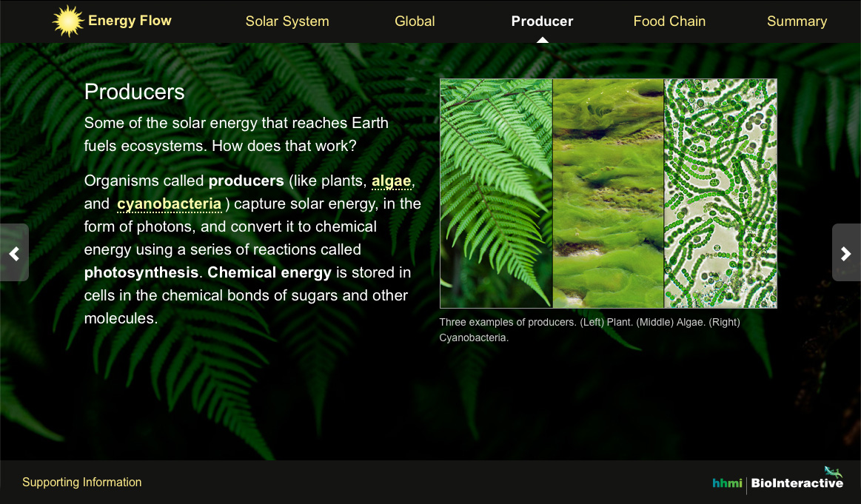
Task: Open the Food Chain section
Action: tap(669, 21)
